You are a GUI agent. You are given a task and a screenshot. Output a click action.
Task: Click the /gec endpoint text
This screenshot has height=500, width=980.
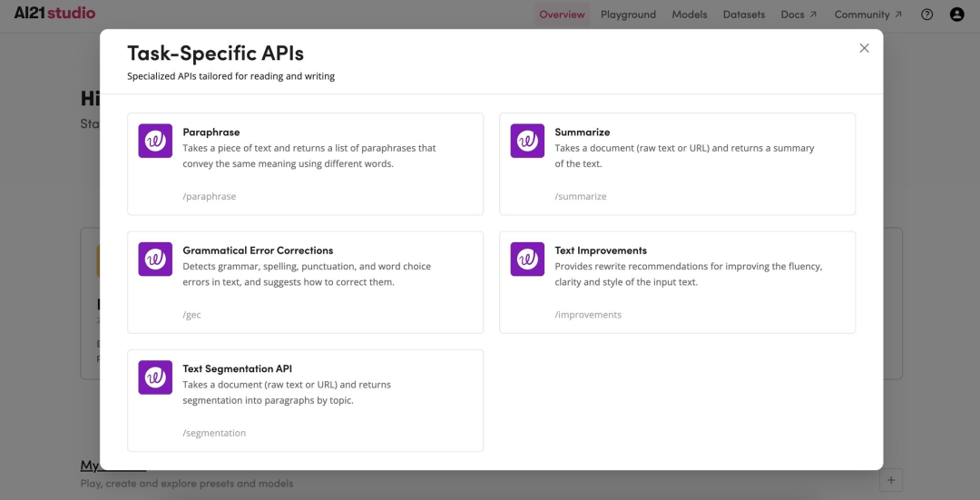191,314
